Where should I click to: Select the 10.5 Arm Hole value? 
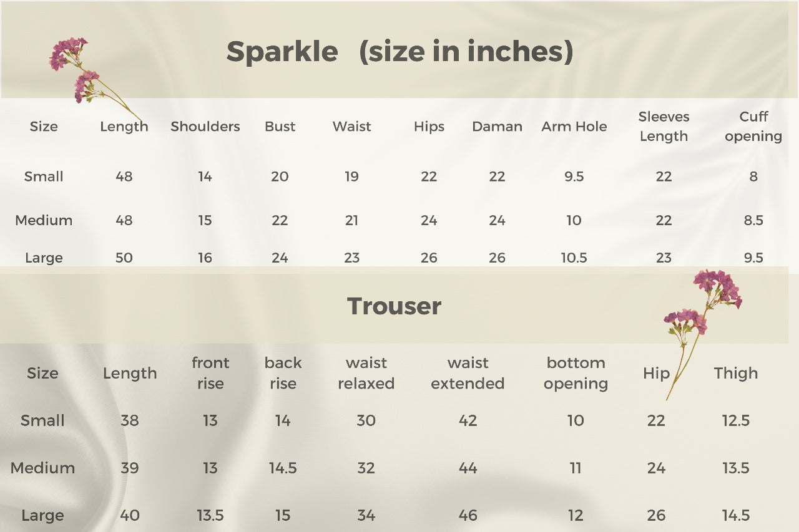[574, 258]
